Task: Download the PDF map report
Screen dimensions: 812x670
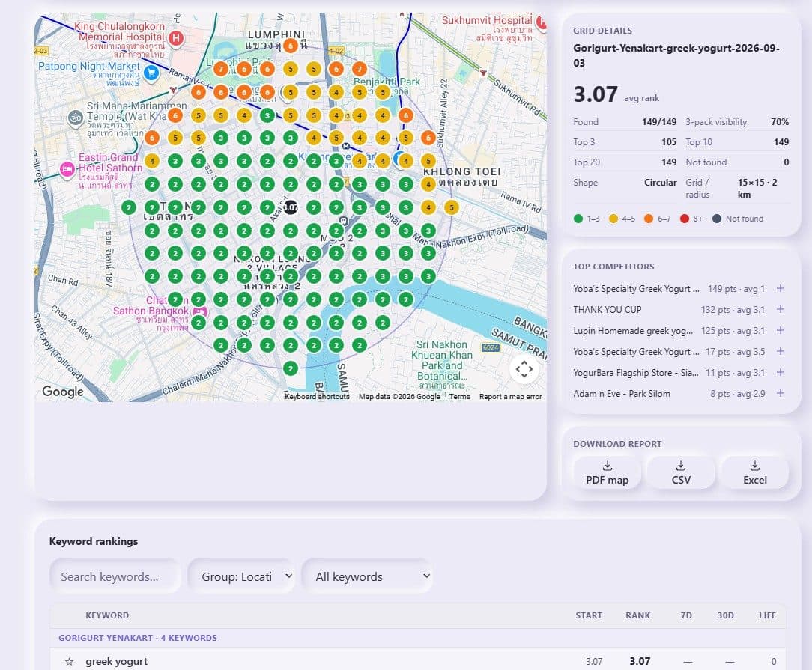Action: point(607,472)
